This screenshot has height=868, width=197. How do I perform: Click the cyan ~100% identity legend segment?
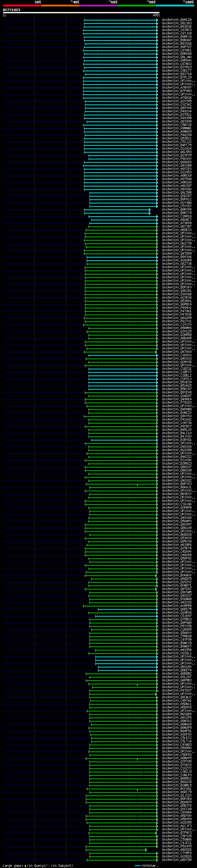click(175, 6)
